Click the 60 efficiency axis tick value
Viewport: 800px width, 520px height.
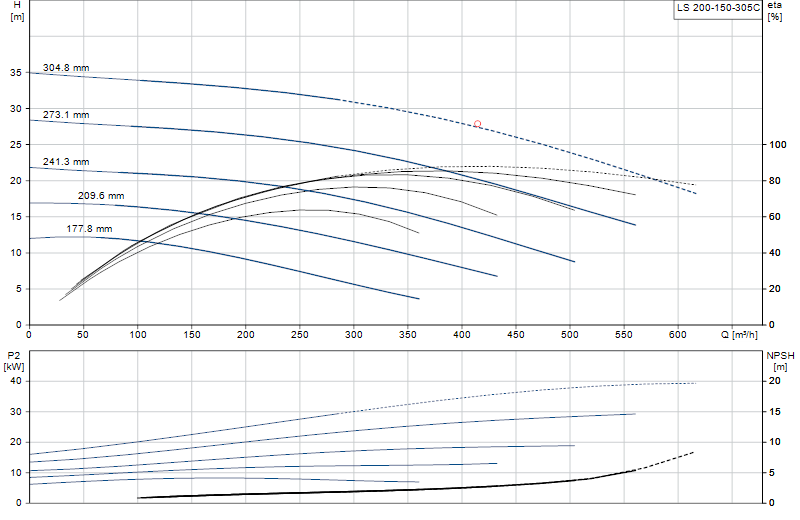[x=774, y=217]
